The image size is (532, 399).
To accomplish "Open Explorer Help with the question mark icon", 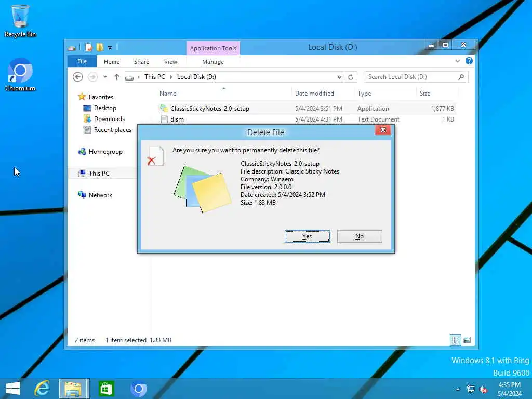I will [469, 61].
